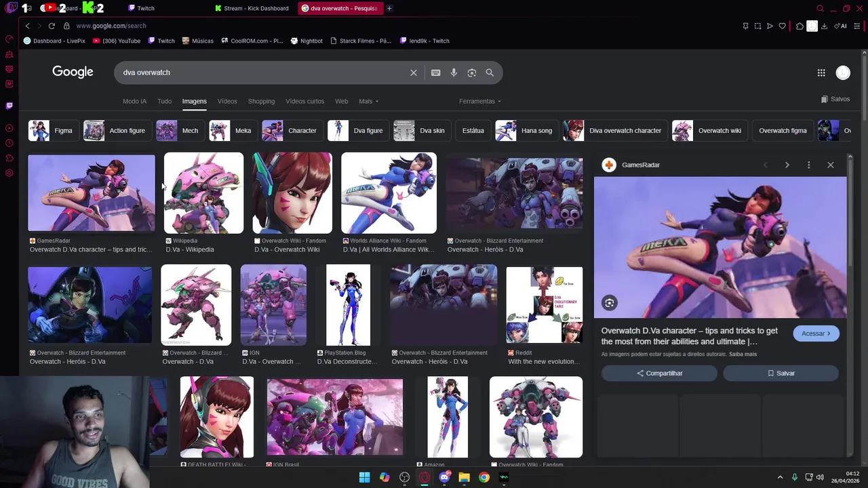This screenshot has width=868, height=488.
Task: Click the Compartilhar share button
Action: coord(659,373)
